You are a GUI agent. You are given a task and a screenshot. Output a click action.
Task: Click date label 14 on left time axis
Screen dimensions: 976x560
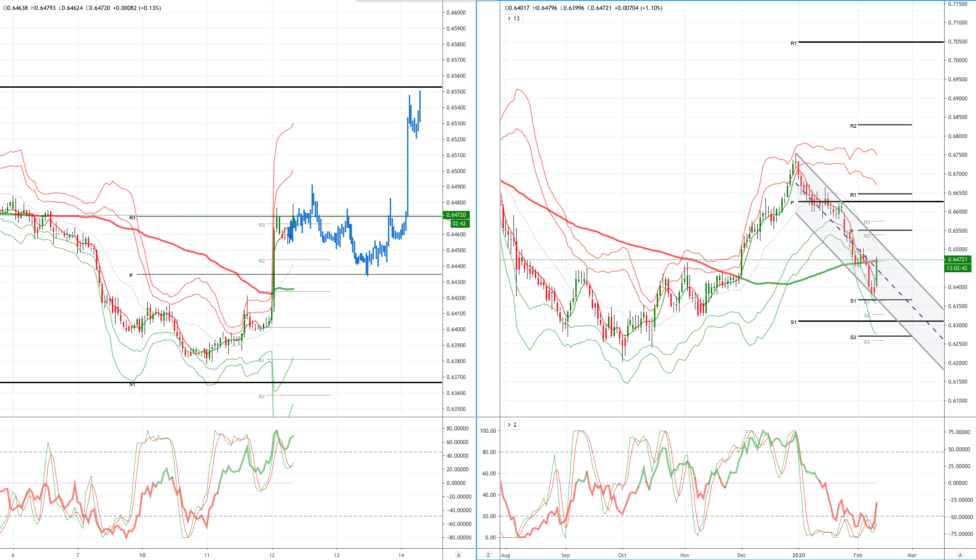(x=401, y=555)
